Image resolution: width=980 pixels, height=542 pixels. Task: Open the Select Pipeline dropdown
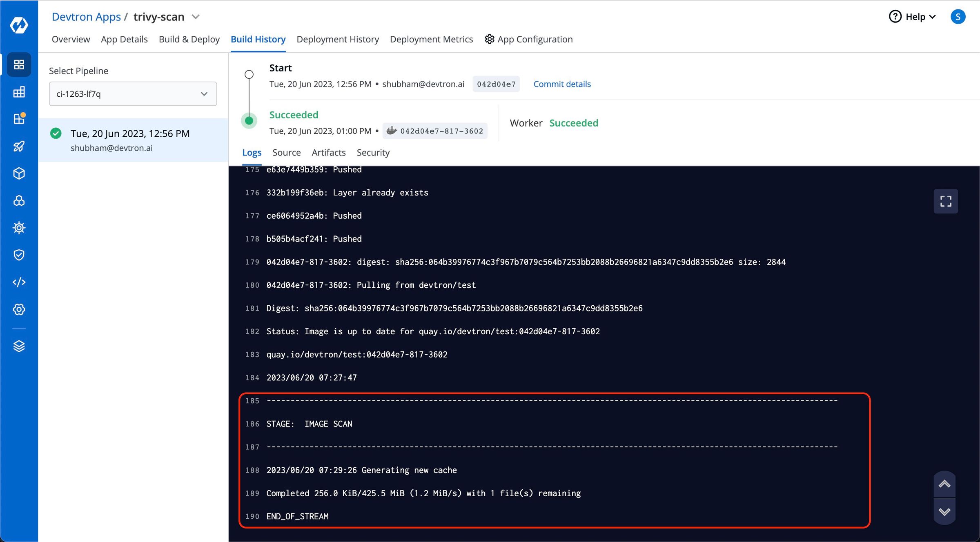pyautogui.click(x=133, y=93)
